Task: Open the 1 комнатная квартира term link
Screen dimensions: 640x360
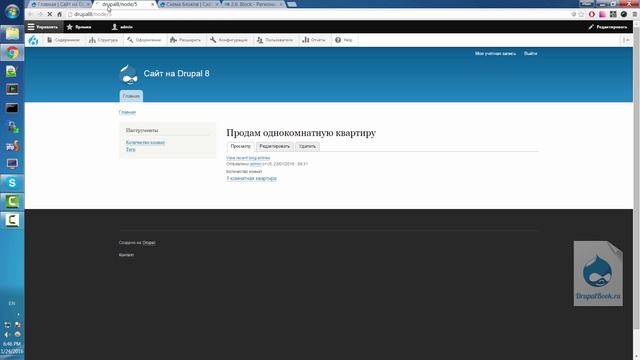Action: [x=251, y=178]
